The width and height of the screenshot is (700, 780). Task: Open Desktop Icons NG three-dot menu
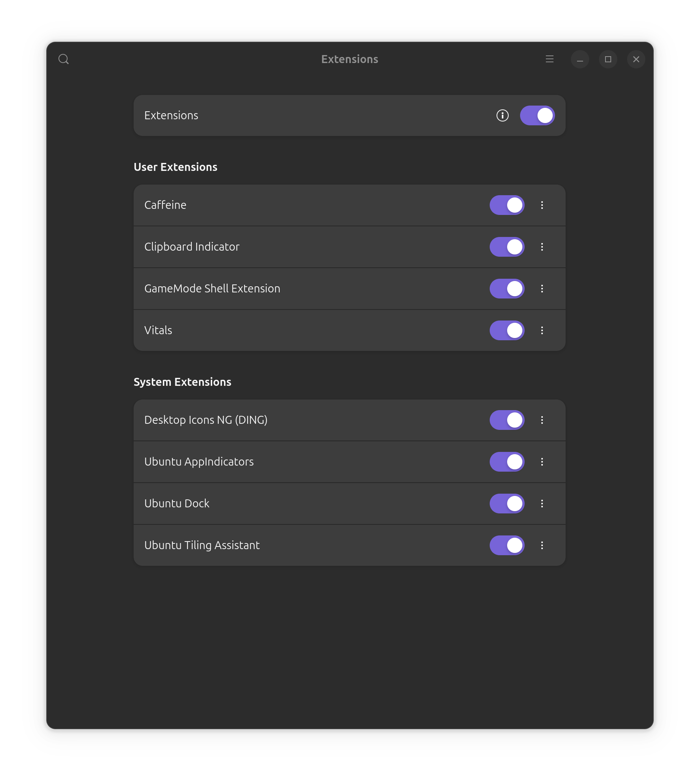[x=542, y=420]
